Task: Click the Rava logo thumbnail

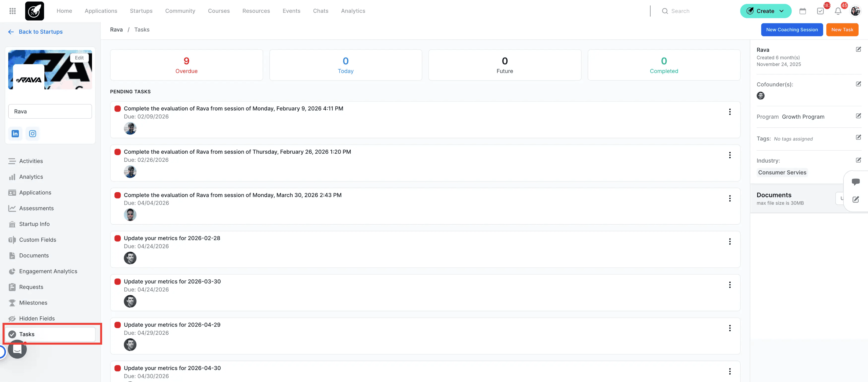Action: pos(29,77)
